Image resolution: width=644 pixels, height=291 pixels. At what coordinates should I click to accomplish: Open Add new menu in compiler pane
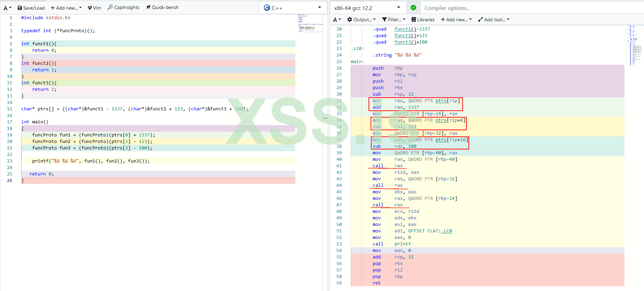pyautogui.click(x=456, y=20)
